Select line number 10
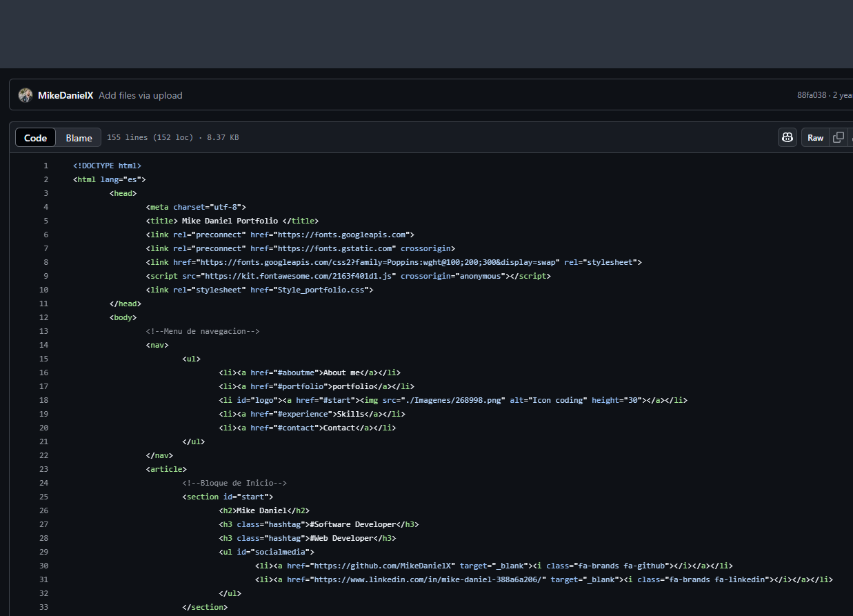 click(x=43, y=290)
